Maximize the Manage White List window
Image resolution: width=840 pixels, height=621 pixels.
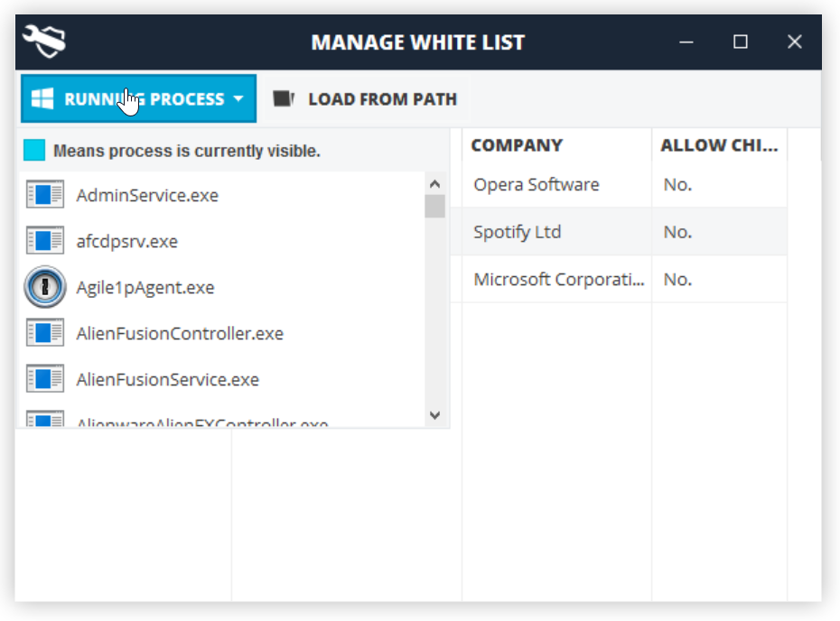741,42
